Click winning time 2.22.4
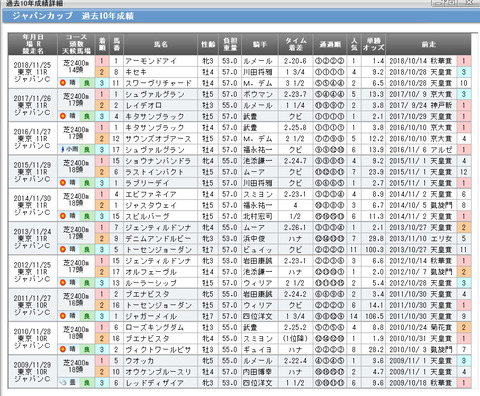Image resolution: width=480 pixels, height=396 pixels. (295, 361)
